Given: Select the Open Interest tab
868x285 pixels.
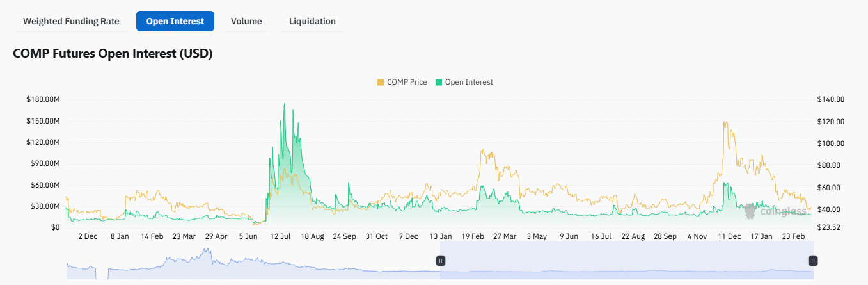Looking at the screenshot, I should (175, 21).
